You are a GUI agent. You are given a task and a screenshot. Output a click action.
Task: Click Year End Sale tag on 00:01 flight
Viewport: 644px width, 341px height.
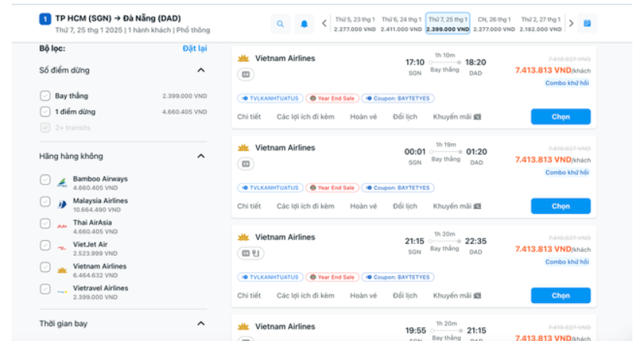(x=332, y=188)
